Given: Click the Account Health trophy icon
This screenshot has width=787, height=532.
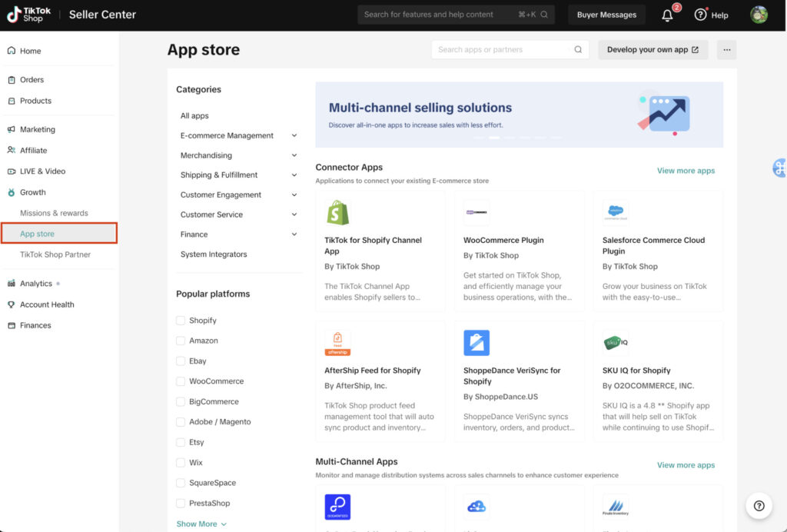Looking at the screenshot, I should [11, 304].
